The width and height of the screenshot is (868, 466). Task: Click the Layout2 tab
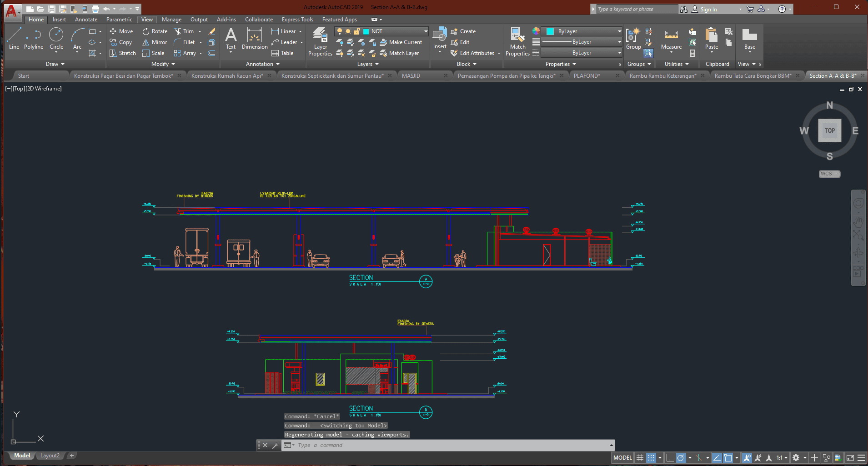coord(50,456)
